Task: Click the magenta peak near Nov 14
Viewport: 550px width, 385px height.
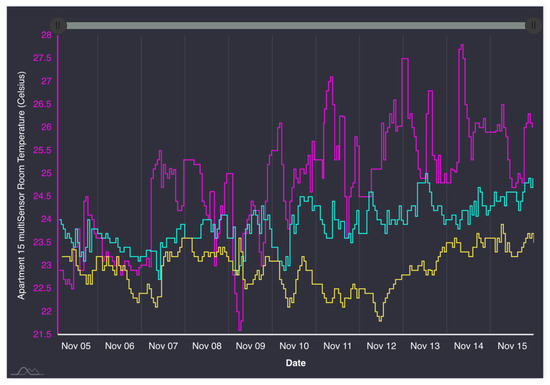Action: coord(462,45)
